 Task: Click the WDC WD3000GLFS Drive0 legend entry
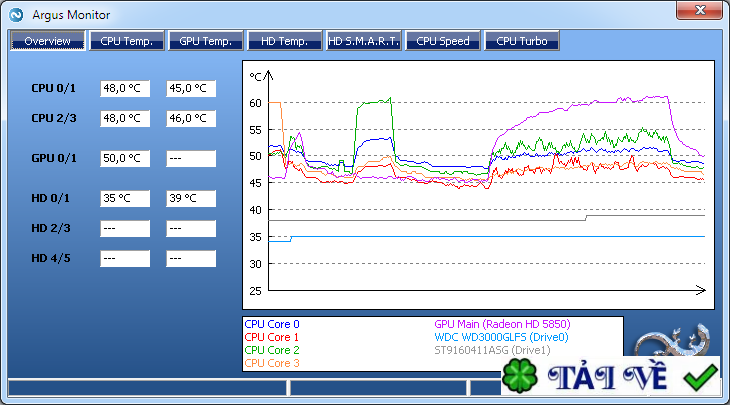tap(501, 337)
